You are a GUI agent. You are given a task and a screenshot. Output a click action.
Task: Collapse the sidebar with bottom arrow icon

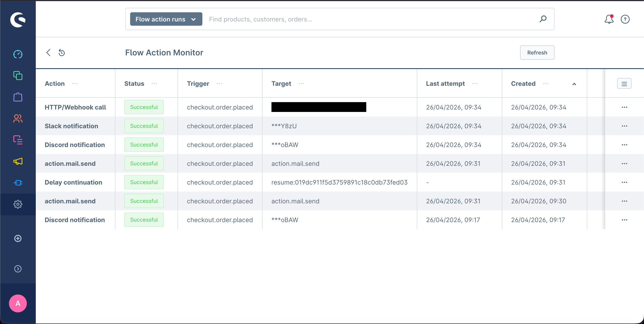tap(18, 269)
